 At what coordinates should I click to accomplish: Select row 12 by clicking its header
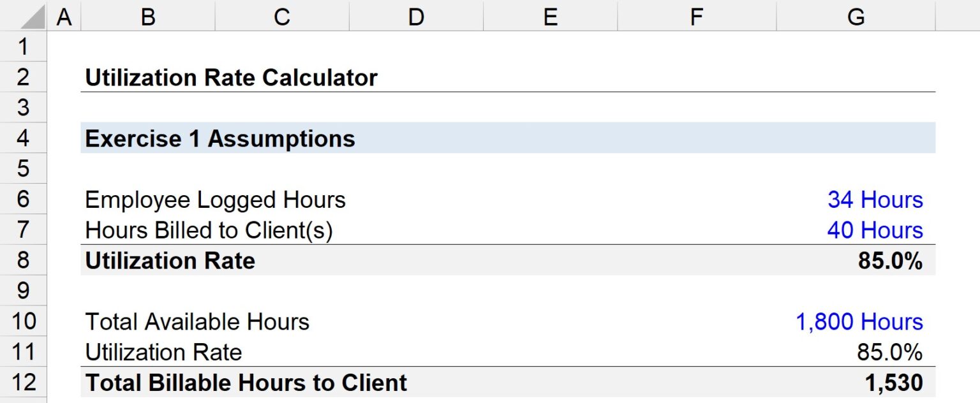(x=24, y=383)
